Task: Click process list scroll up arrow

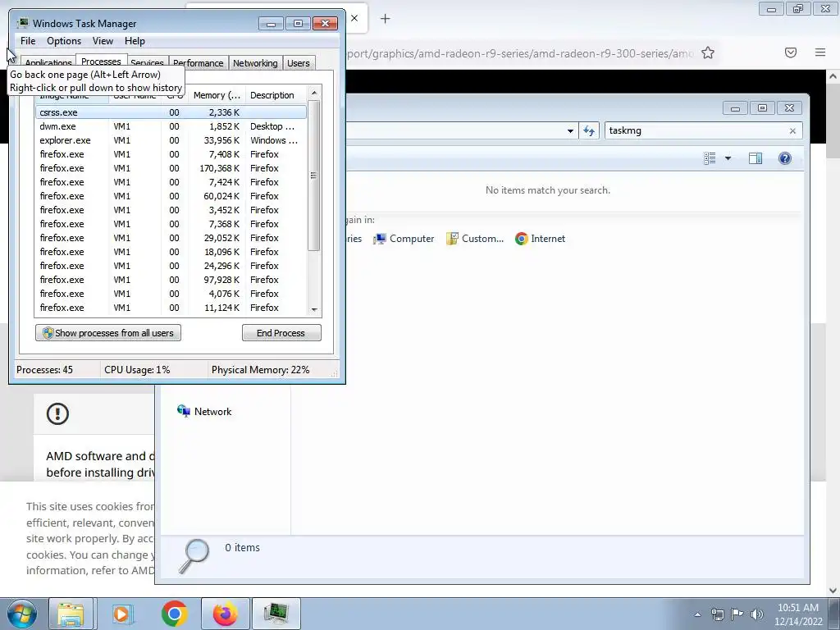Action: (314, 94)
